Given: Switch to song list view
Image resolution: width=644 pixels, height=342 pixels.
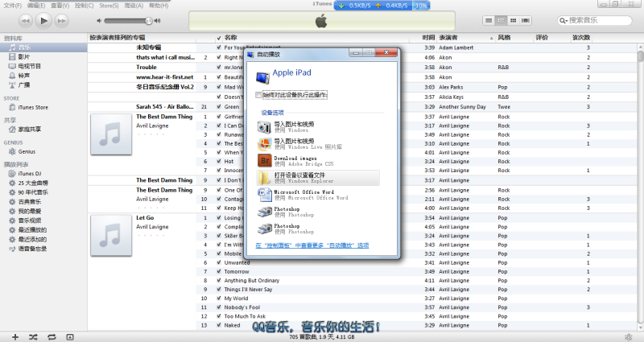Looking at the screenshot, I should coord(489,20).
